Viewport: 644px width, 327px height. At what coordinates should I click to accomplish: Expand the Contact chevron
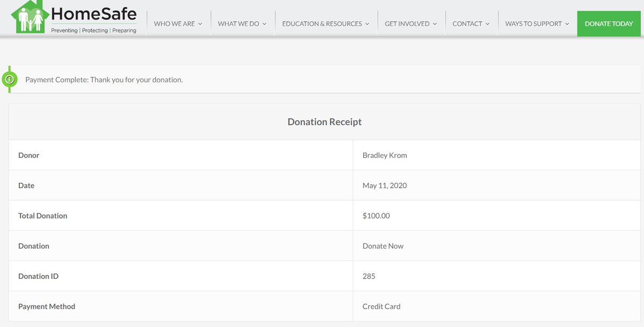point(488,24)
